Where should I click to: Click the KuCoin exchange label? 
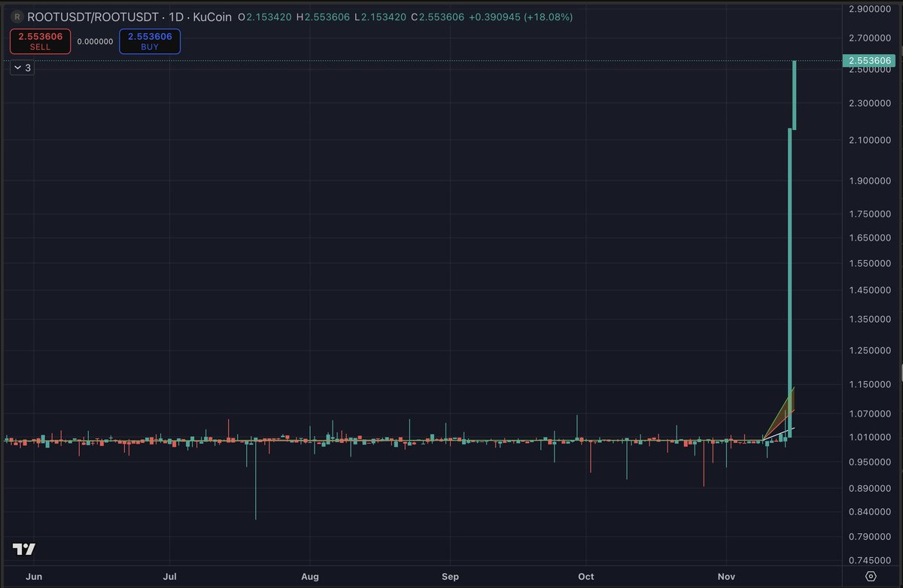click(x=214, y=17)
